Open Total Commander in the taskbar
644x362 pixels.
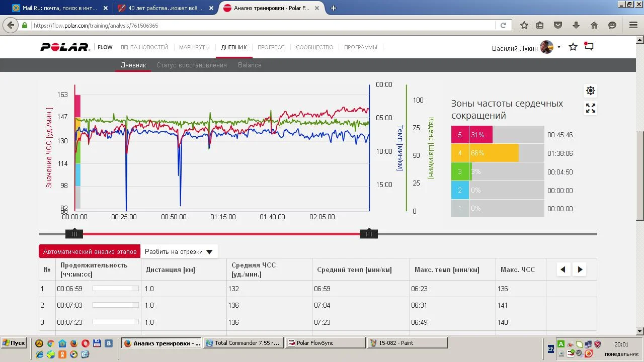coord(244,343)
